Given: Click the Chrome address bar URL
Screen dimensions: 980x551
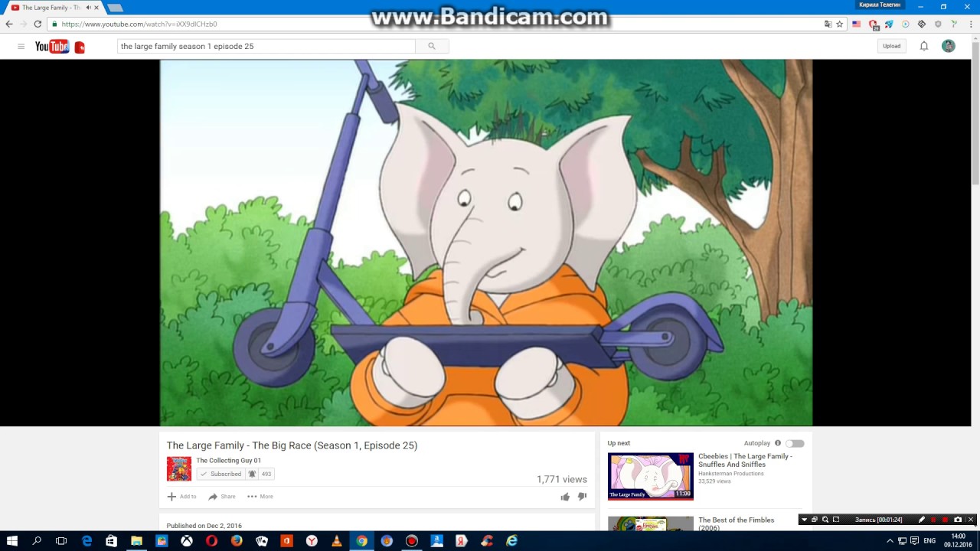Looking at the screenshot, I should 138,24.
